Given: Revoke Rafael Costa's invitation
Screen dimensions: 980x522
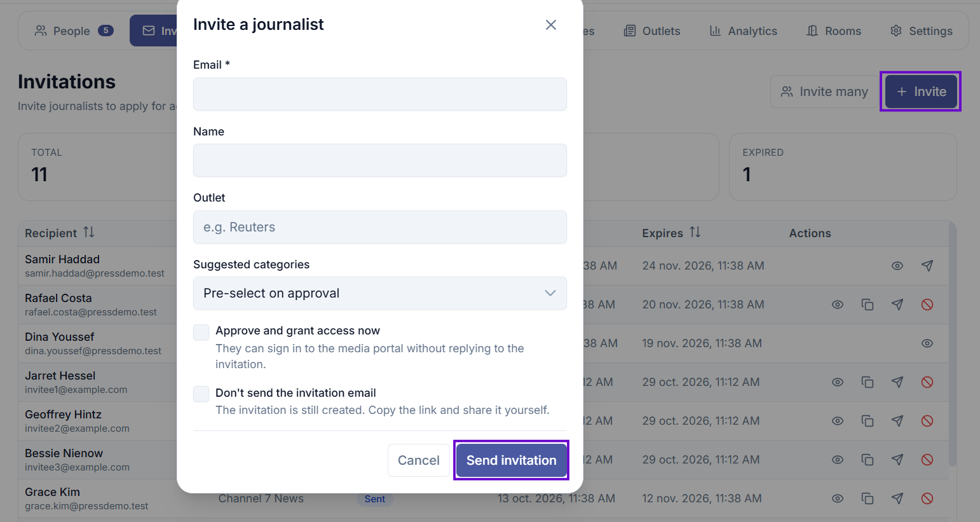Looking at the screenshot, I should 927,305.
